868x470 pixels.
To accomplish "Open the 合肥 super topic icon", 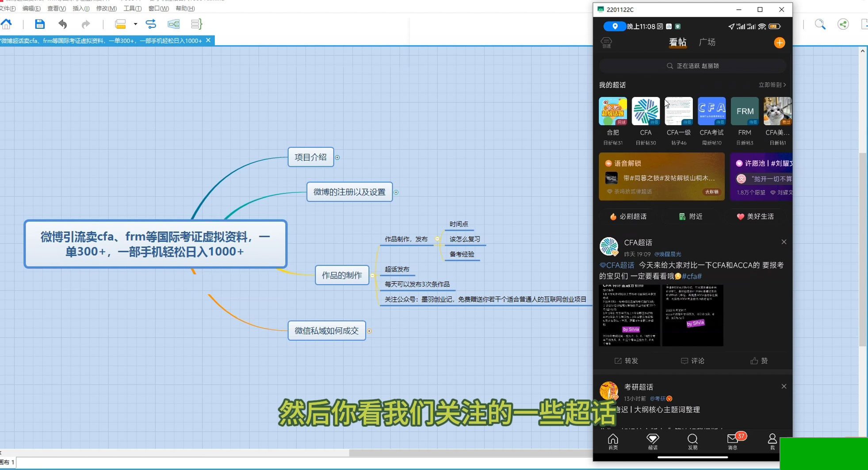I will [x=613, y=112].
